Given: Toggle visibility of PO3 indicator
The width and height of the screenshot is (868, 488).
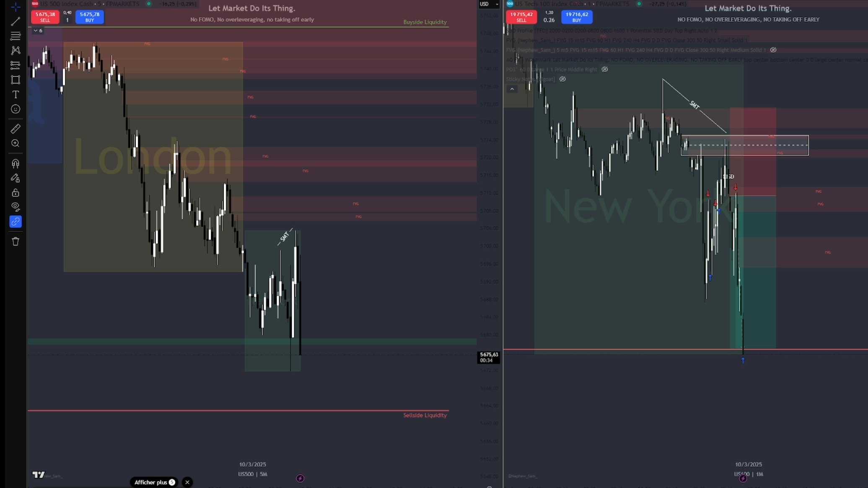Looking at the screenshot, I should click(605, 70).
